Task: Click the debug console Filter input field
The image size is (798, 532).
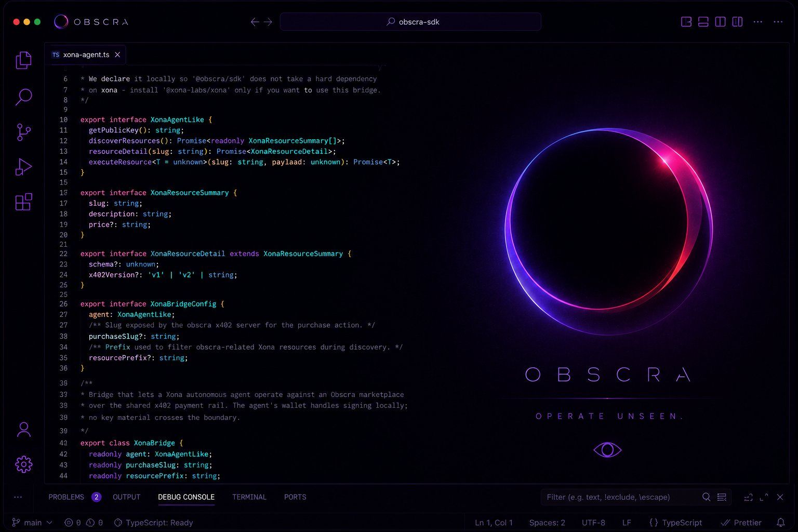Action: [x=621, y=497]
